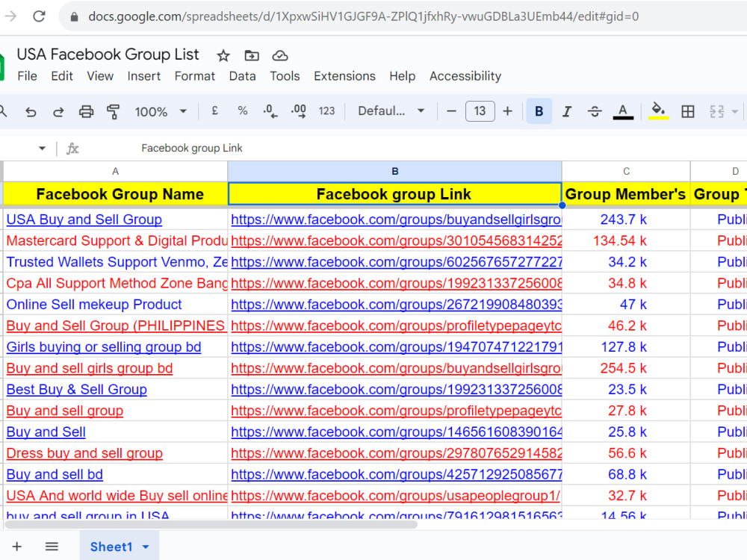Open the Edit menu
The image size is (747, 560).
pyautogui.click(x=62, y=76)
